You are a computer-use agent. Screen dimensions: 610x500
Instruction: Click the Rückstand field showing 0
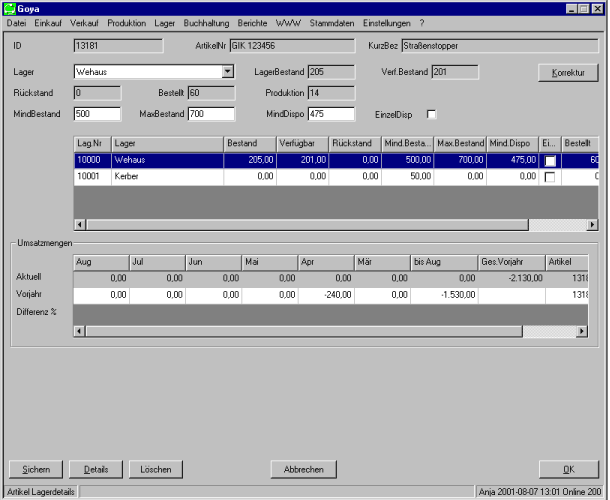coord(97,93)
